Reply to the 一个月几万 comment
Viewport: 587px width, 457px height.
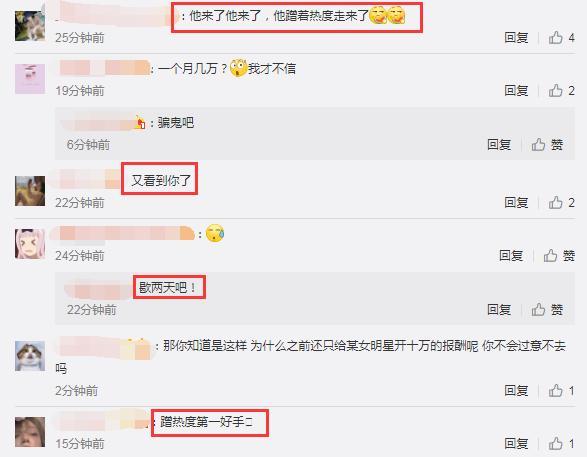pos(516,90)
